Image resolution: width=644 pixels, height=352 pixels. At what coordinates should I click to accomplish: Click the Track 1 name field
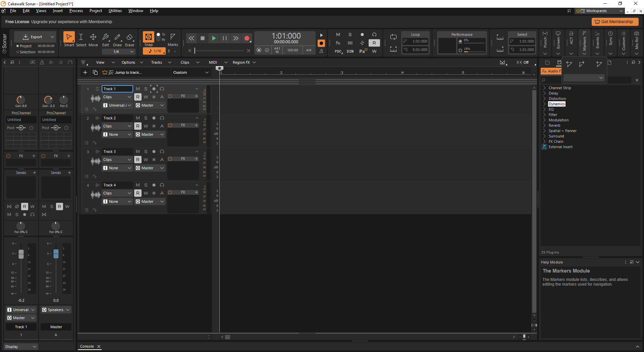(117, 89)
